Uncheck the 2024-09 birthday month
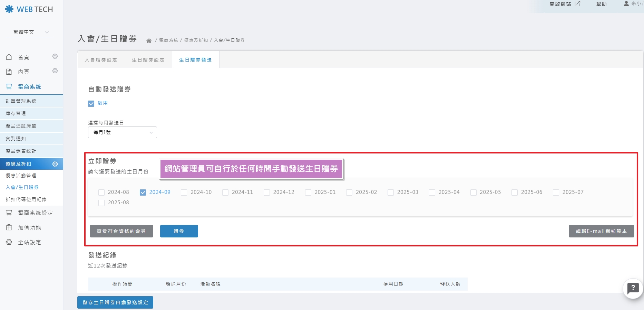Screen dimensions: 644x310 (143, 192)
